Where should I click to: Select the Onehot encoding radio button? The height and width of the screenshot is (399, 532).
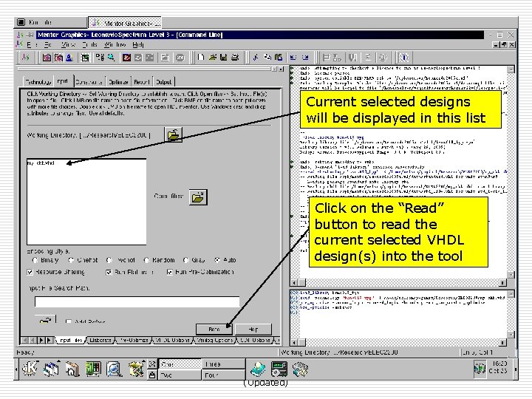[71, 260]
